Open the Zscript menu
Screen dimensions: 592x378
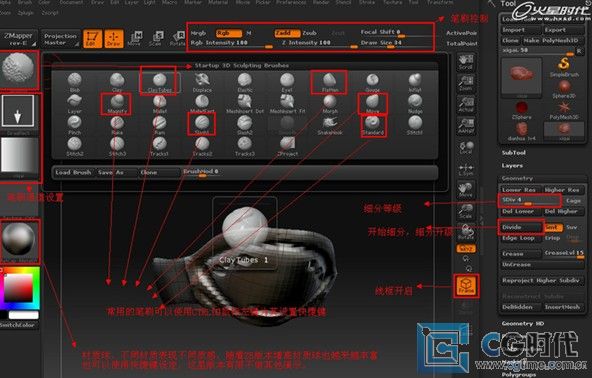50,13
